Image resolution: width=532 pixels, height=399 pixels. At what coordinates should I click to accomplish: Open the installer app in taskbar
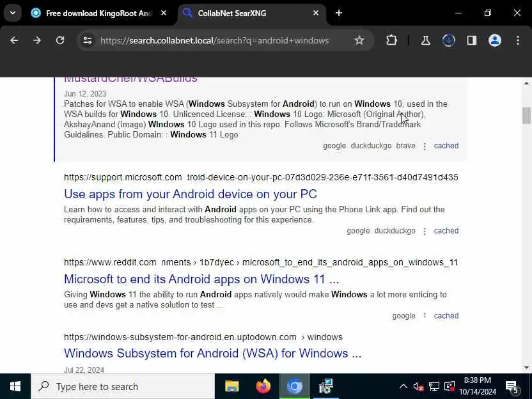click(x=325, y=386)
